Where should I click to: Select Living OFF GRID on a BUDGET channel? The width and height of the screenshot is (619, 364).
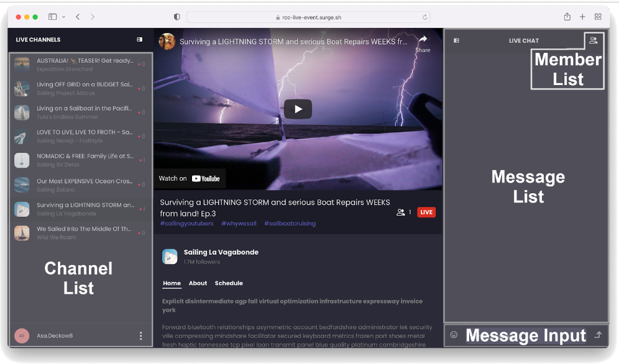click(x=81, y=88)
